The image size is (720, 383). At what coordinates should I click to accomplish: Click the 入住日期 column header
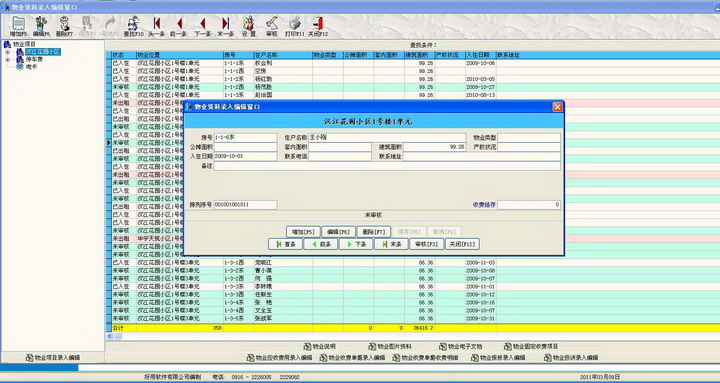481,55
